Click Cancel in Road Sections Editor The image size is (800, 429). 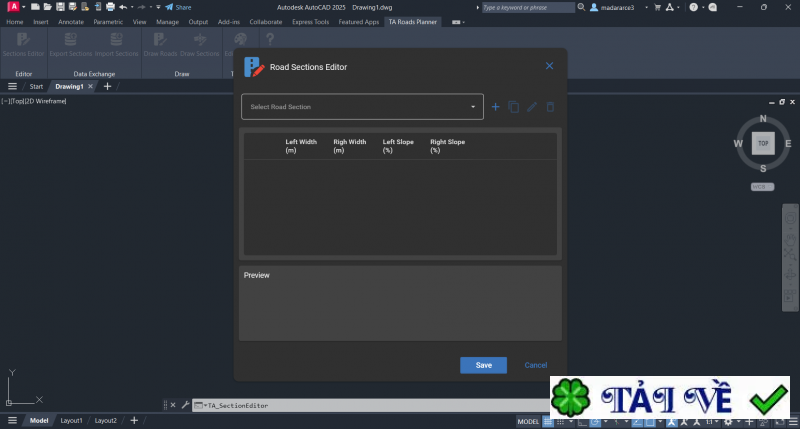(536, 365)
